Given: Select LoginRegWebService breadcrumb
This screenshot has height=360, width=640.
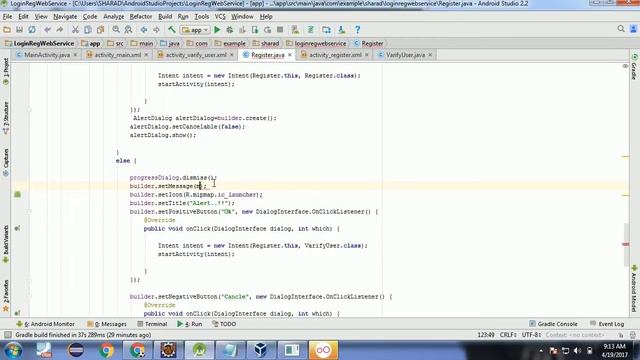Looking at the screenshot, I should (x=40, y=43).
